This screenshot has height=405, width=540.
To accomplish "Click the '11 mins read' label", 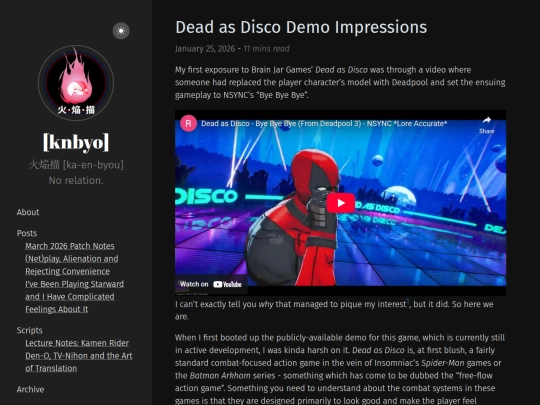I will pyautogui.click(x=267, y=49).
